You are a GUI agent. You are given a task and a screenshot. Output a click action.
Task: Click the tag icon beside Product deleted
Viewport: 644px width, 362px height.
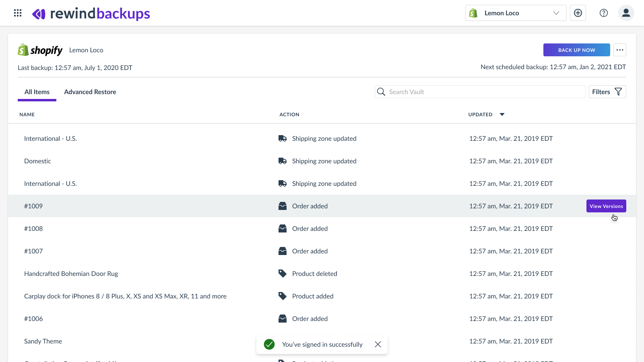click(283, 274)
